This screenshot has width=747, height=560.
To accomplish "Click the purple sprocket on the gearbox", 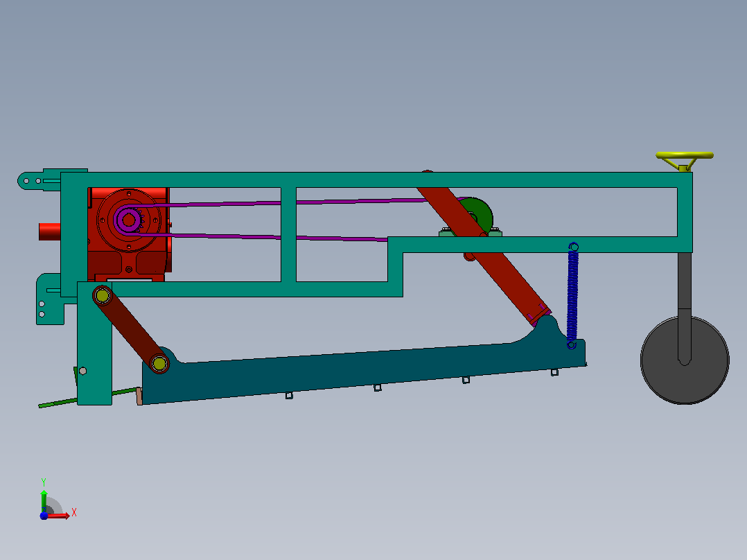I will pos(129,220).
